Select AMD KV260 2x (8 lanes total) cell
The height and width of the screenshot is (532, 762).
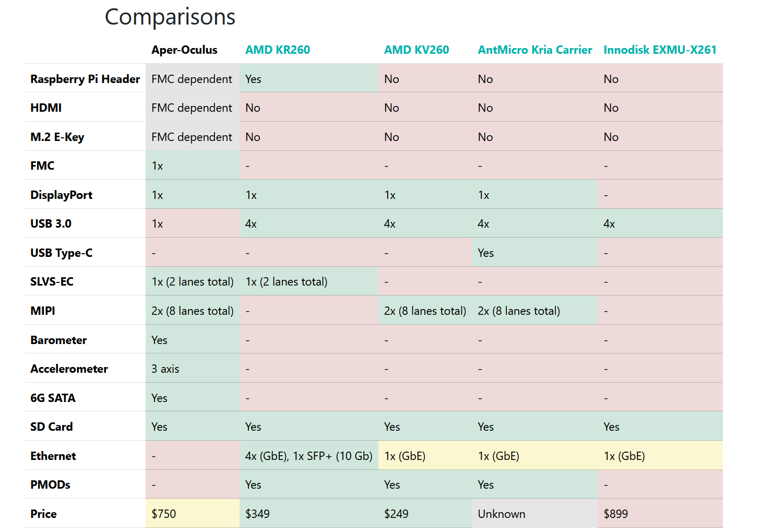point(425,311)
